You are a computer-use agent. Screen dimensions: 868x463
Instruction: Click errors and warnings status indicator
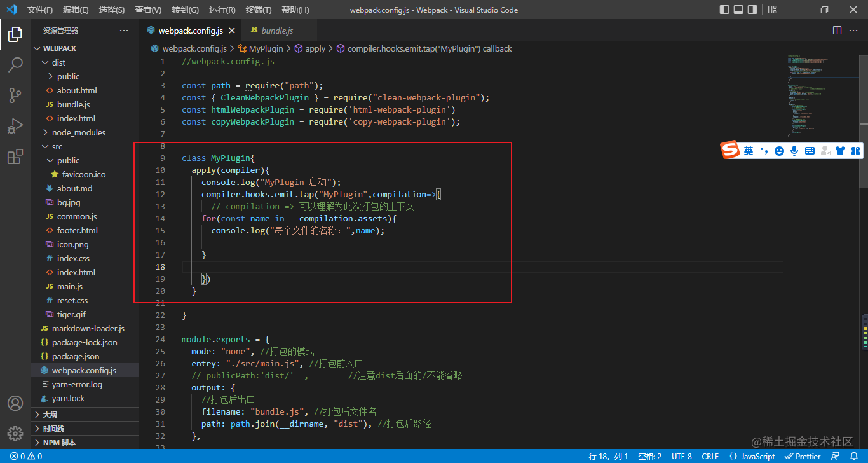26,456
